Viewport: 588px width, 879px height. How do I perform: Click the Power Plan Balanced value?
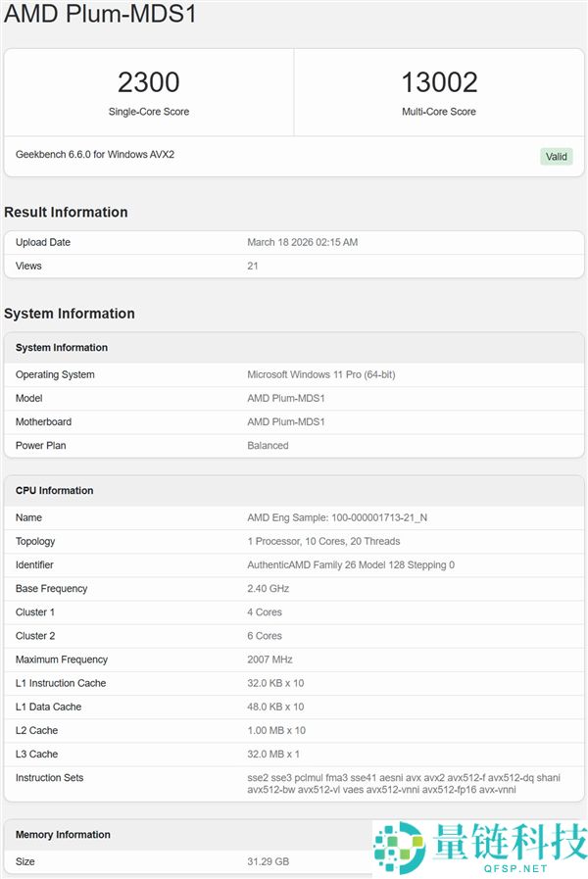point(268,445)
